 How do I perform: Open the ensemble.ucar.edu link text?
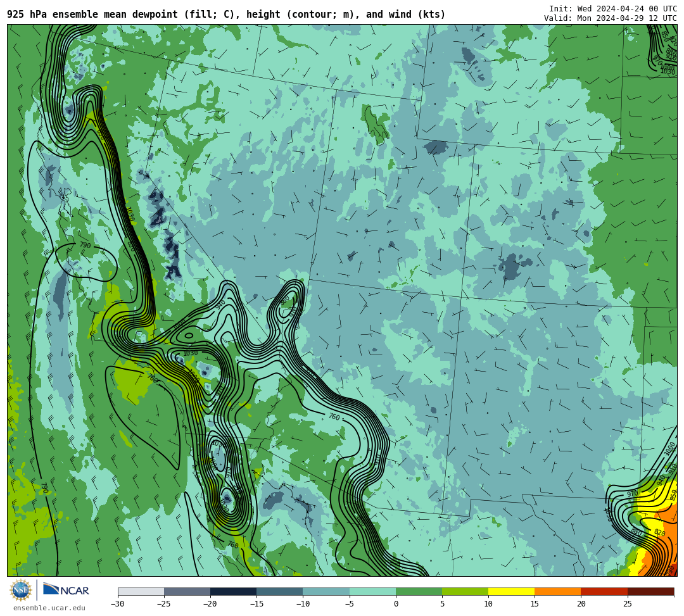click(49, 608)
